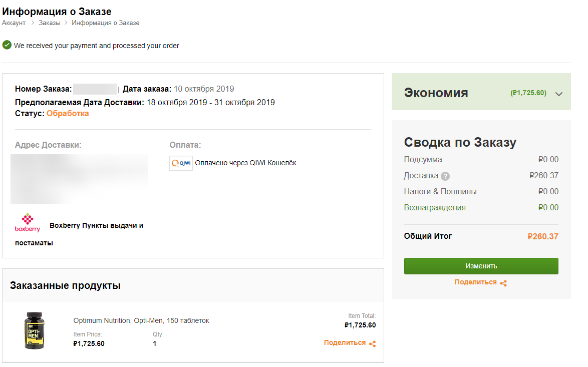Click the Вознаграждения rewards label
Viewport: 588px width, 367px height.
(x=435, y=208)
